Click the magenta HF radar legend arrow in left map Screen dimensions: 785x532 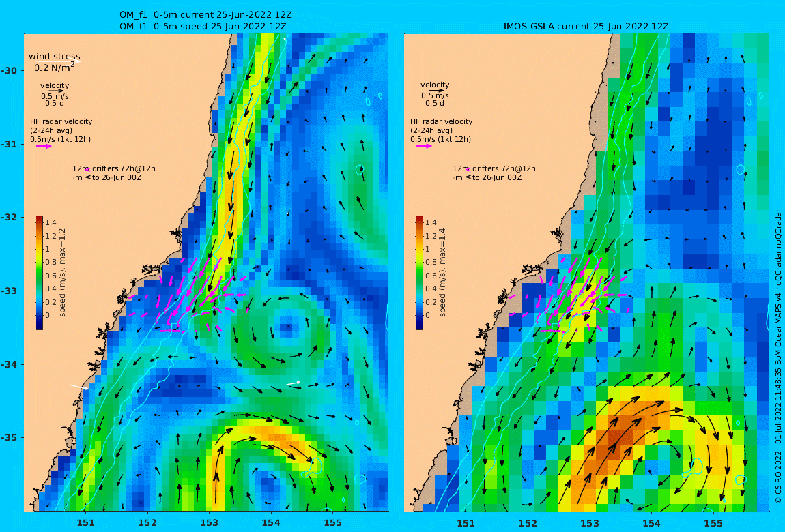[42, 147]
